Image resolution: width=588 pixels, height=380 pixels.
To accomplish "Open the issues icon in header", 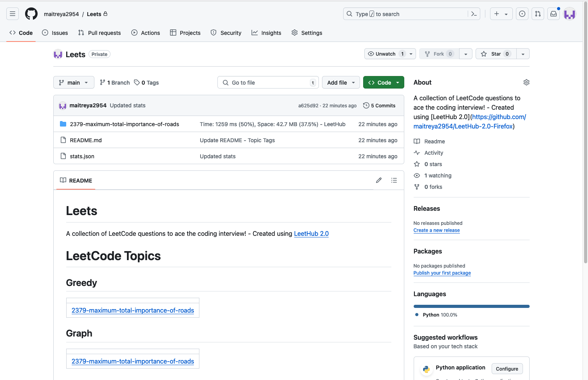I will pos(522,14).
